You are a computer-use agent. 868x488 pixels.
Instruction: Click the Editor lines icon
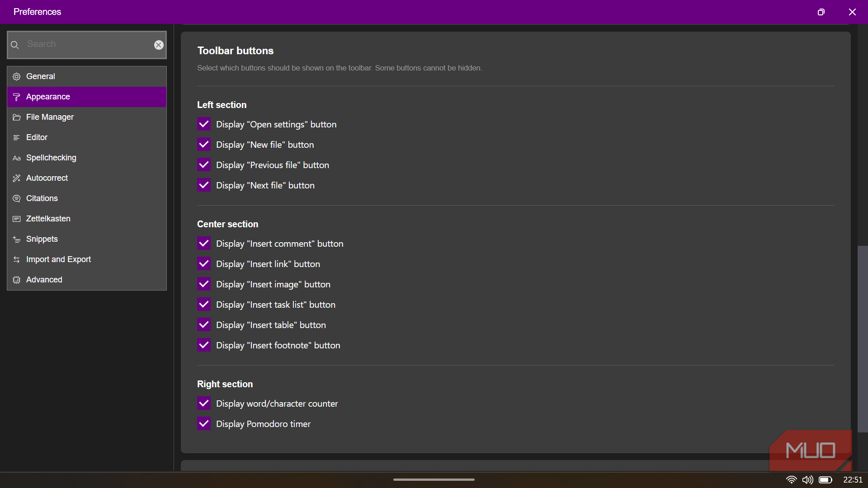click(x=17, y=138)
